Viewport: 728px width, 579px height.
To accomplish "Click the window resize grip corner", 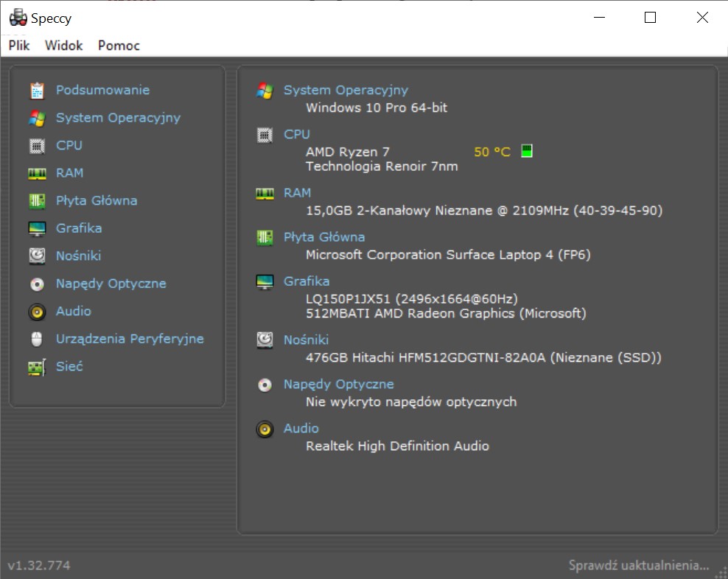I will click(722, 573).
